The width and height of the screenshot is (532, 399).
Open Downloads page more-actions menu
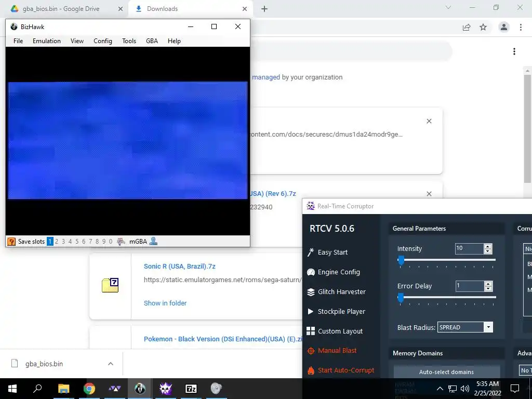click(x=514, y=51)
